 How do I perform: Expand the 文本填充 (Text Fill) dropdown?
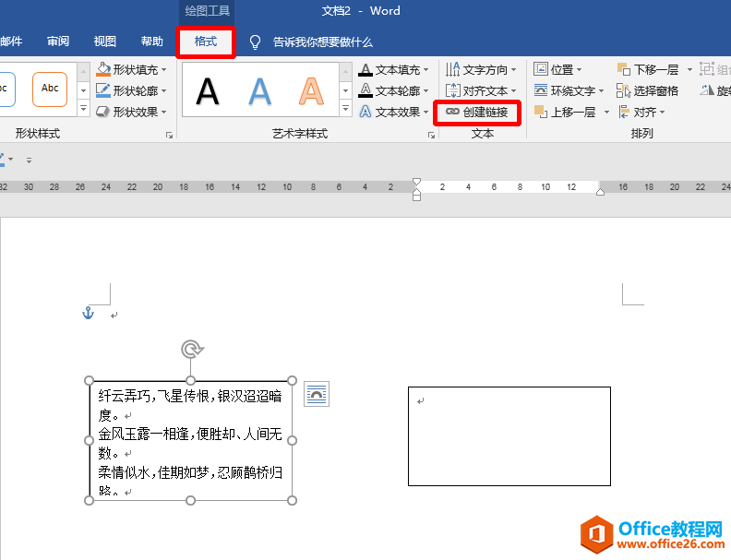click(x=426, y=70)
